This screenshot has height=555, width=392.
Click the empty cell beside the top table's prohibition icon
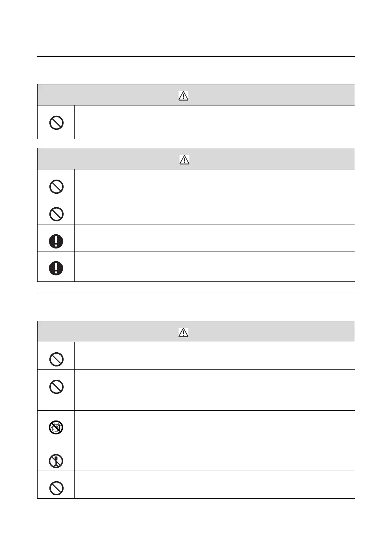215,122
